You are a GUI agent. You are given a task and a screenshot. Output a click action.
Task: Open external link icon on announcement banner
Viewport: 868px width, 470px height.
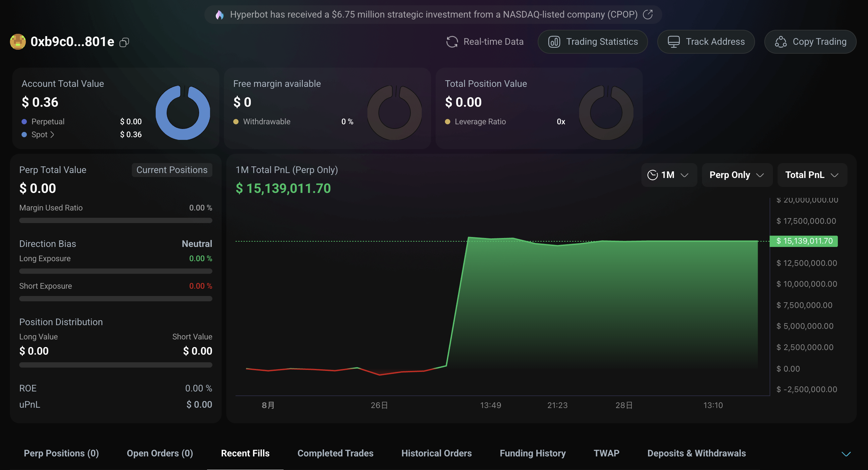[648, 15]
